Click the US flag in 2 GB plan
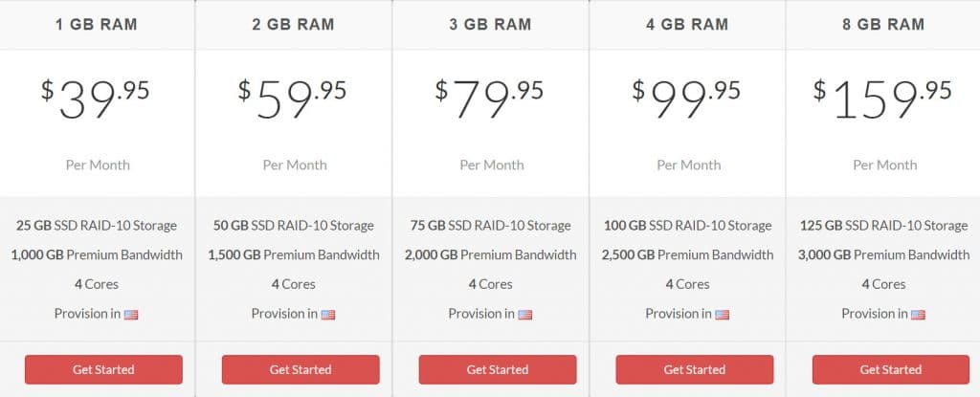Screen dimensions: 980x397 coord(328,315)
